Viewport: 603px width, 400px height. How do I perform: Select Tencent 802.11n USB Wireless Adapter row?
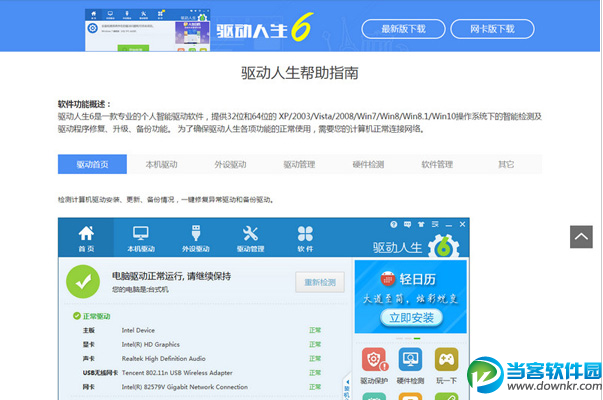point(202,373)
